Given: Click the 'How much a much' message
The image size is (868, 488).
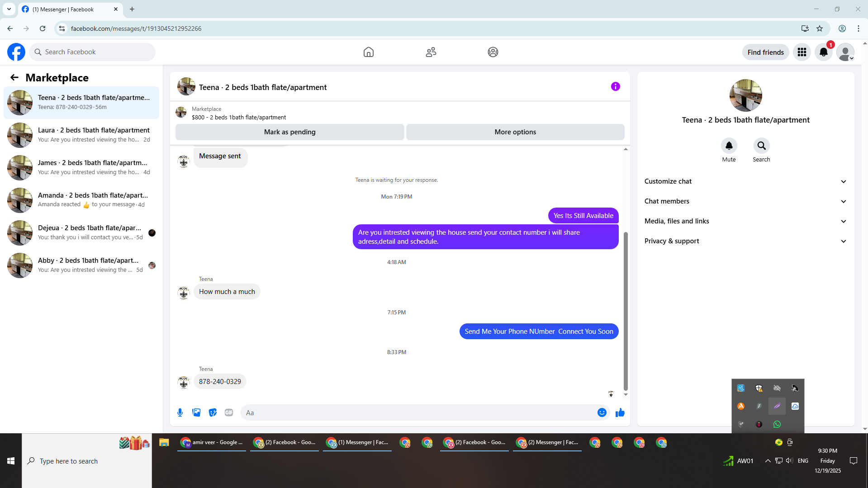Looking at the screenshot, I should pyautogui.click(x=227, y=292).
